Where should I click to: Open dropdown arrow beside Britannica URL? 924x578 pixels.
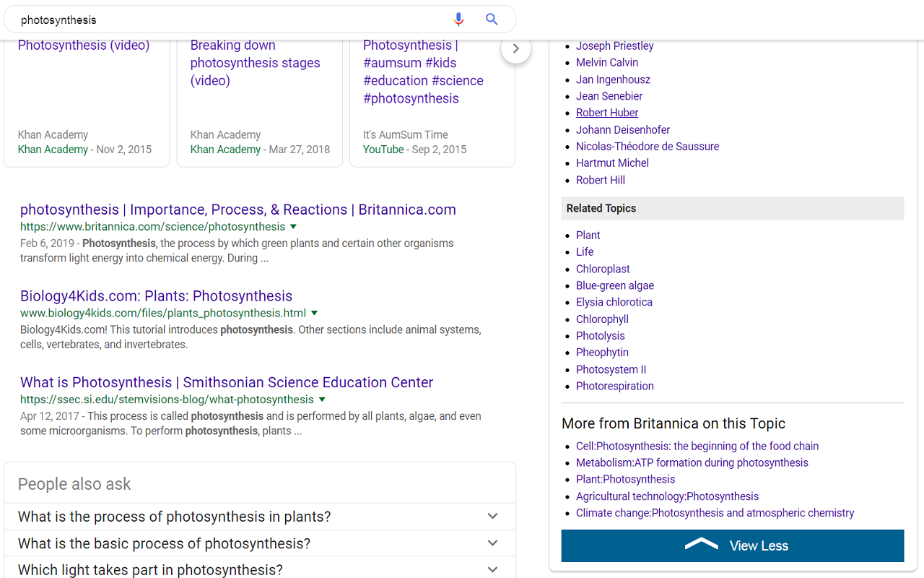(294, 227)
